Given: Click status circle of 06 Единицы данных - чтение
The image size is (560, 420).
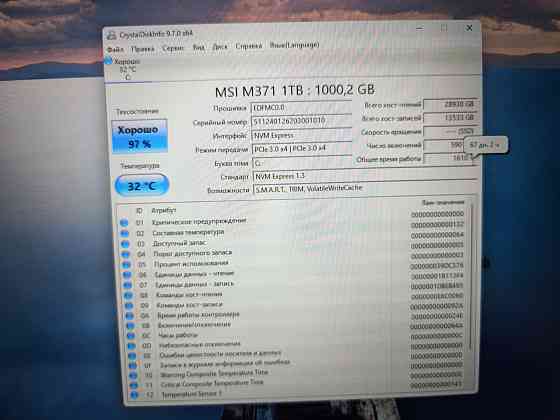Looking at the screenshot, I should pyautogui.click(x=128, y=275).
